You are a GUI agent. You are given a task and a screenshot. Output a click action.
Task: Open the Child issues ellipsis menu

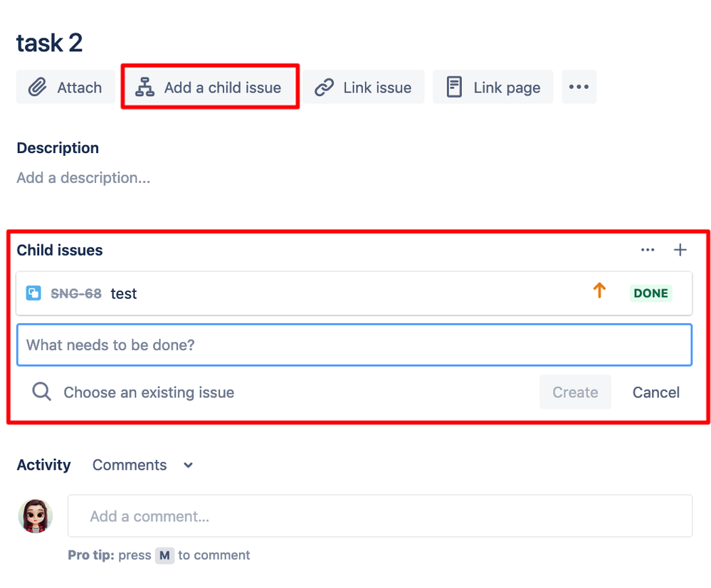click(648, 250)
